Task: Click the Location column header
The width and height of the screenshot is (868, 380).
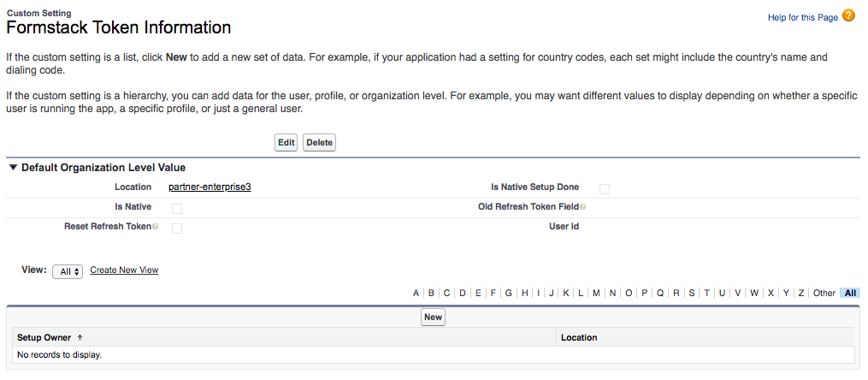Action: (x=579, y=338)
